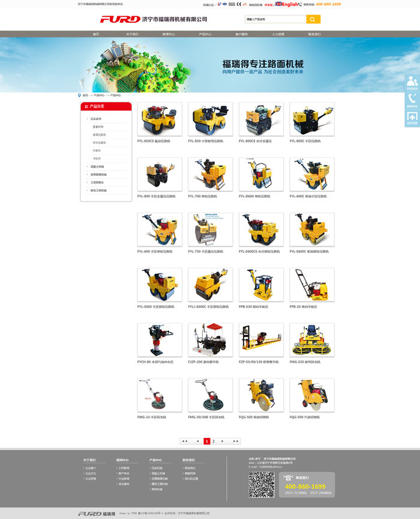Open 关于我们 in the gray navigation bar

[x=132, y=34]
